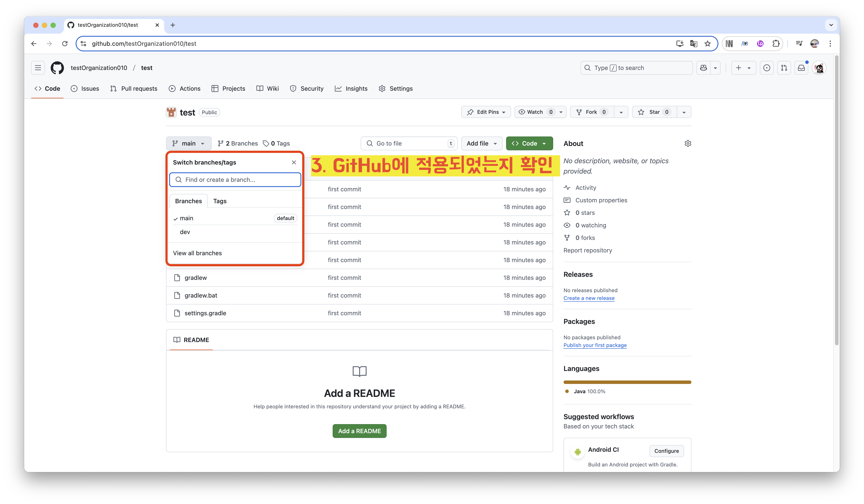Bookmark page with star icon in address bar

(707, 44)
